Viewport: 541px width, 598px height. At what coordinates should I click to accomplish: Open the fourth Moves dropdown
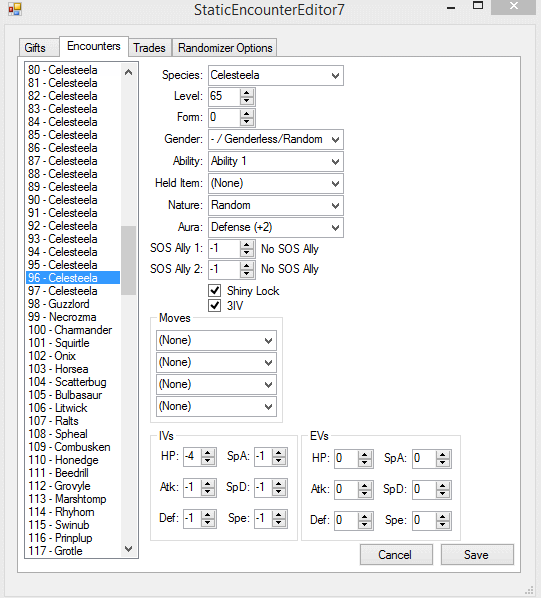coord(216,407)
